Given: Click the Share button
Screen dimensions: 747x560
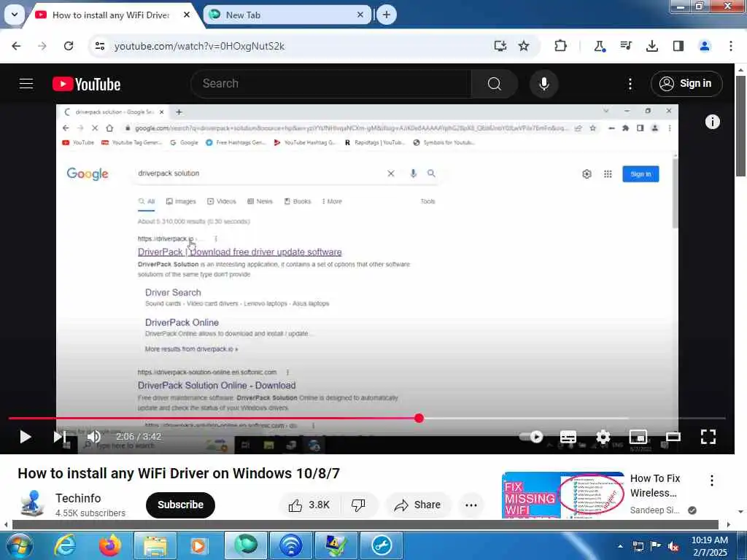Looking at the screenshot, I should 418,505.
